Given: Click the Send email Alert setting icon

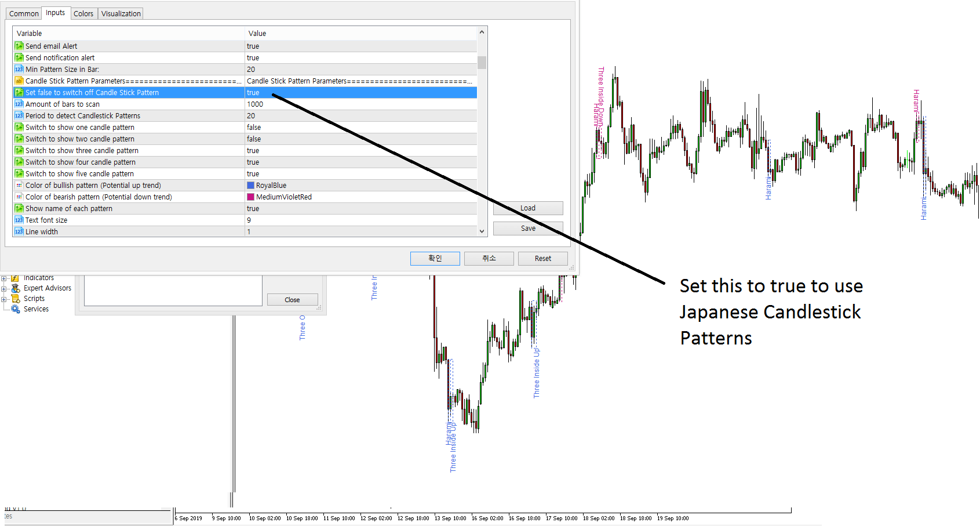Looking at the screenshot, I should point(19,46).
